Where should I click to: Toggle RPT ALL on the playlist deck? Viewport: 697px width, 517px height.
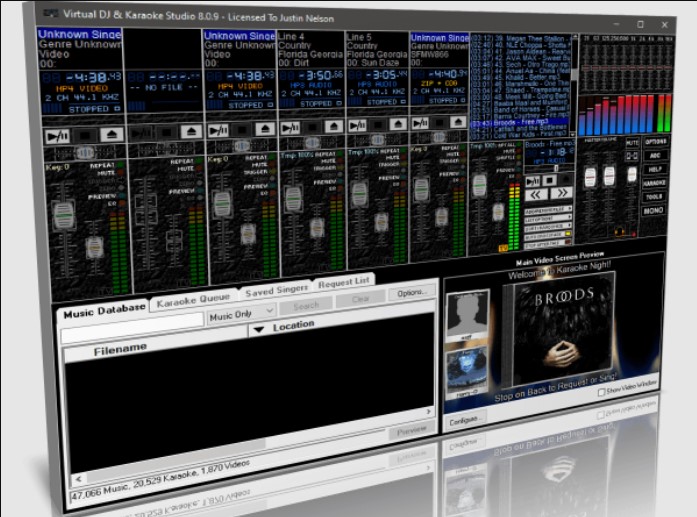(518, 144)
